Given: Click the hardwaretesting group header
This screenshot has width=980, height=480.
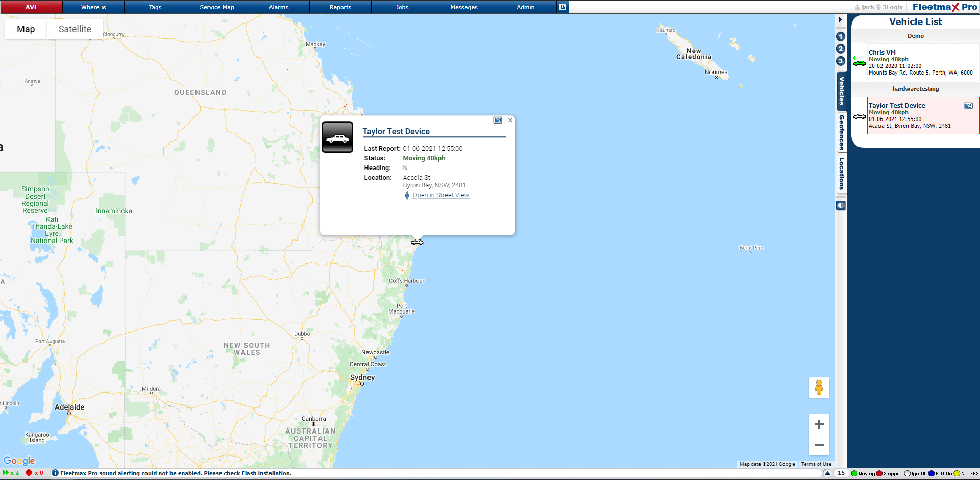Looking at the screenshot, I should 916,89.
